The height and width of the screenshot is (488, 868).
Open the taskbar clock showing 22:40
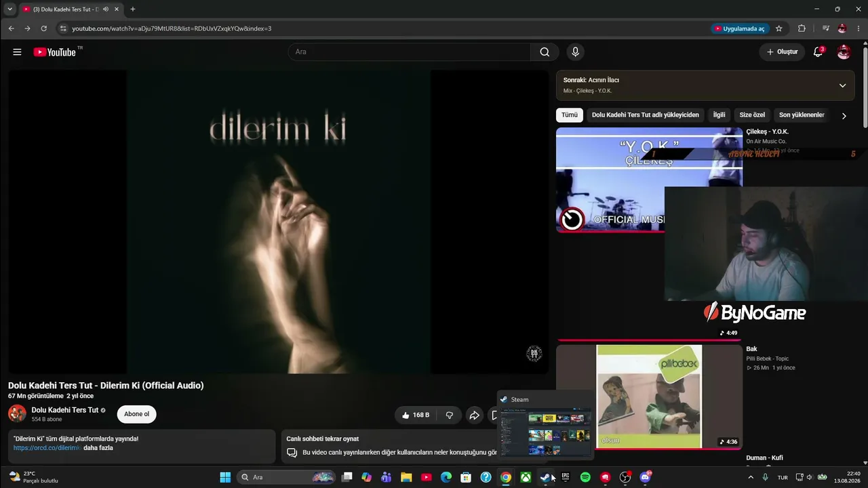(x=848, y=477)
